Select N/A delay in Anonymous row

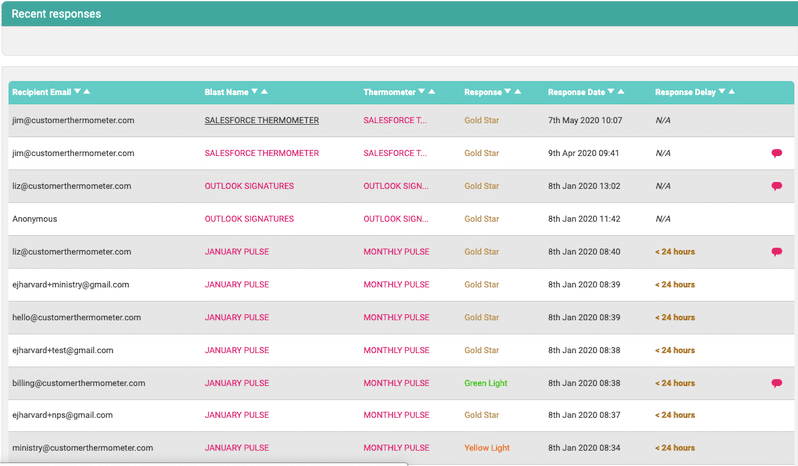coord(663,219)
